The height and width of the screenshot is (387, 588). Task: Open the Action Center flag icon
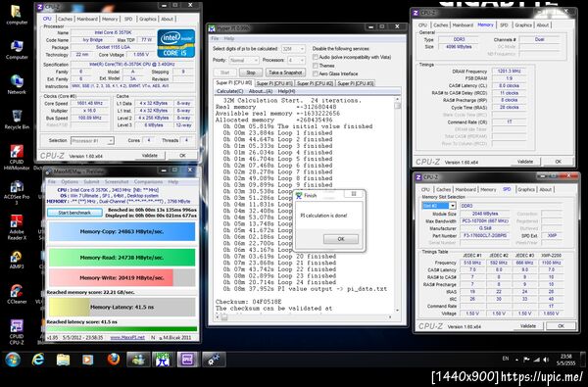527,360
